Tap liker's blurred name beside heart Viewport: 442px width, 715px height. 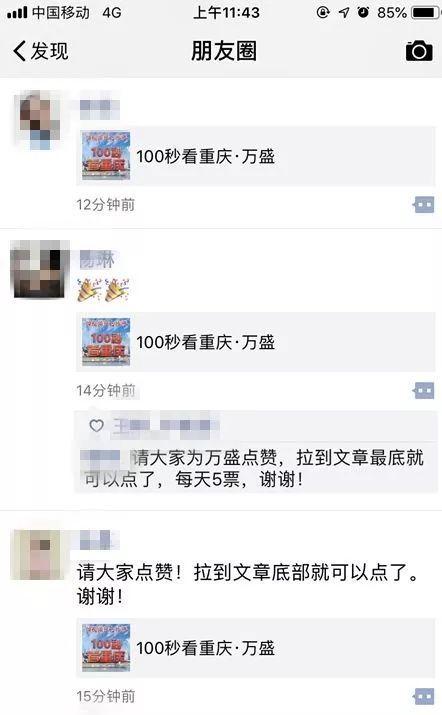point(165,426)
